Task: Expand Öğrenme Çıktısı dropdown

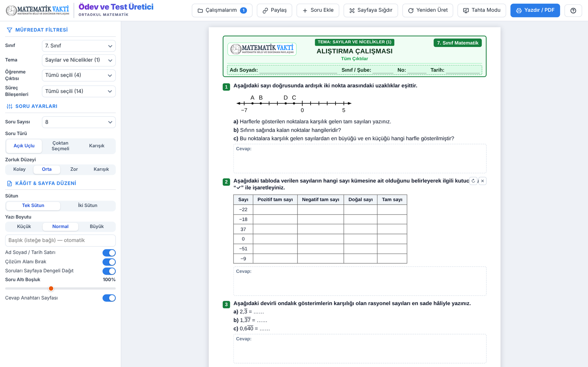Action: tap(79, 75)
